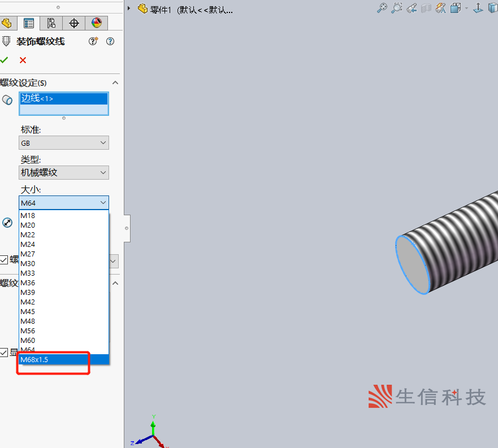Image resolution: width=498 pixels, height=448 pixels.
Task: Choose M27 from the size list
Action: click(64, 254)
